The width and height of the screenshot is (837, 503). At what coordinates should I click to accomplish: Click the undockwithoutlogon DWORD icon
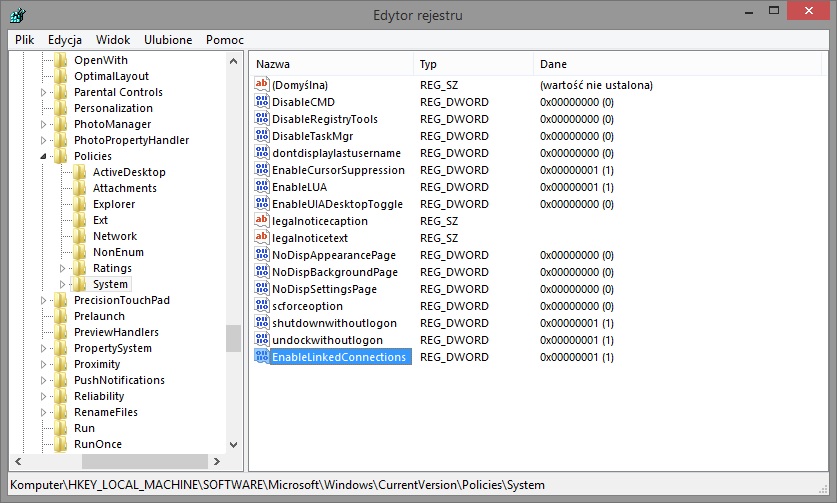[x=262, y=340]
